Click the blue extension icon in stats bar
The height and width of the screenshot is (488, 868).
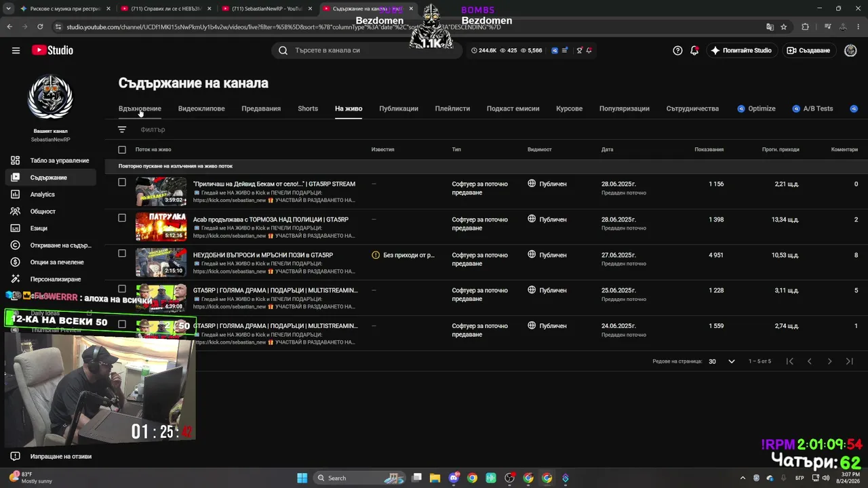(x=555, y=50)
